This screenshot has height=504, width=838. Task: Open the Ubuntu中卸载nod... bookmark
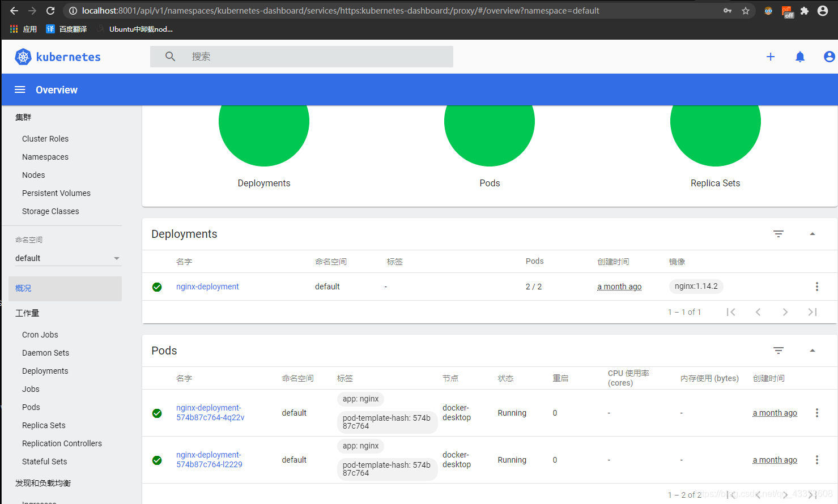coord(135,29)
